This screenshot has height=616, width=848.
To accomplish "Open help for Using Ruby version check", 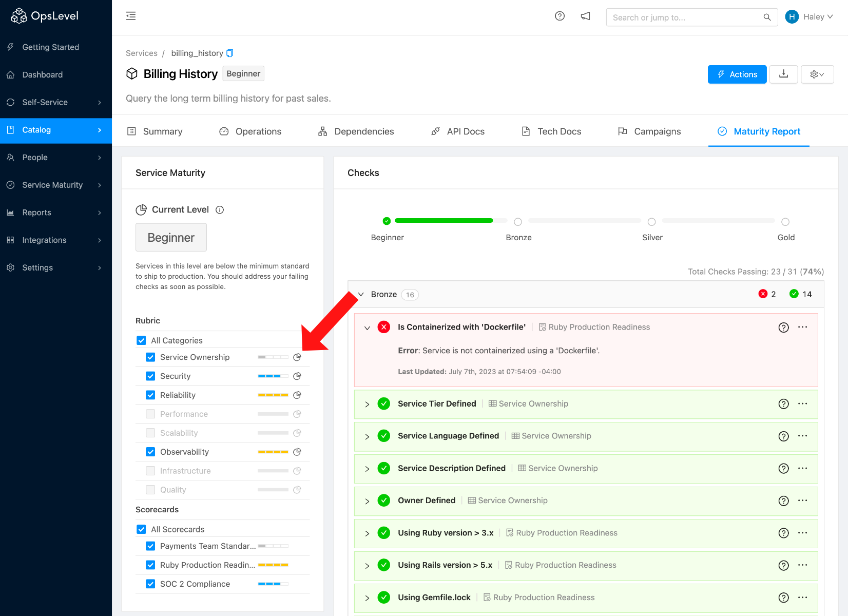I will [x=783, y=533].
